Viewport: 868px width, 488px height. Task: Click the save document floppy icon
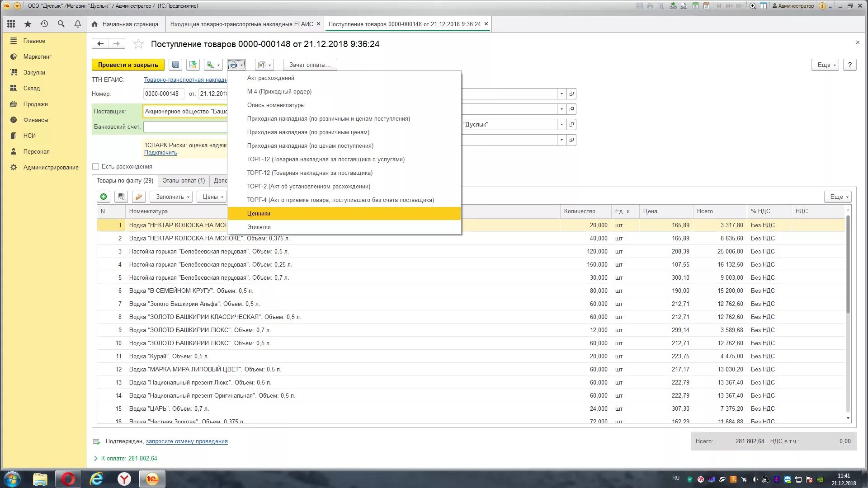point(175,65)
